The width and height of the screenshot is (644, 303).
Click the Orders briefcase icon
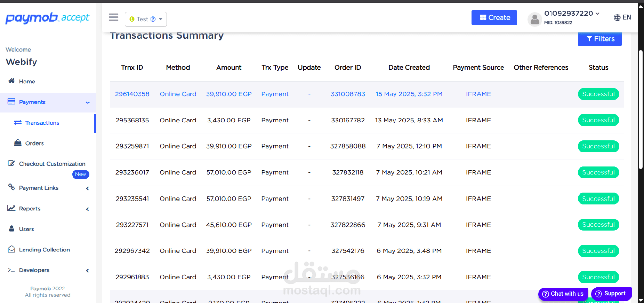[18, 143]
